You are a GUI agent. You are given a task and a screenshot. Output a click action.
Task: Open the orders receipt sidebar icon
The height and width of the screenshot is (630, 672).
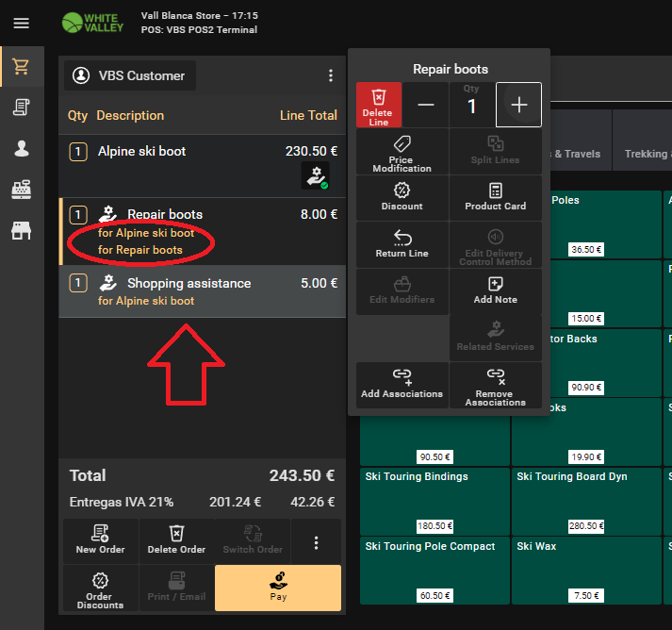21,108
